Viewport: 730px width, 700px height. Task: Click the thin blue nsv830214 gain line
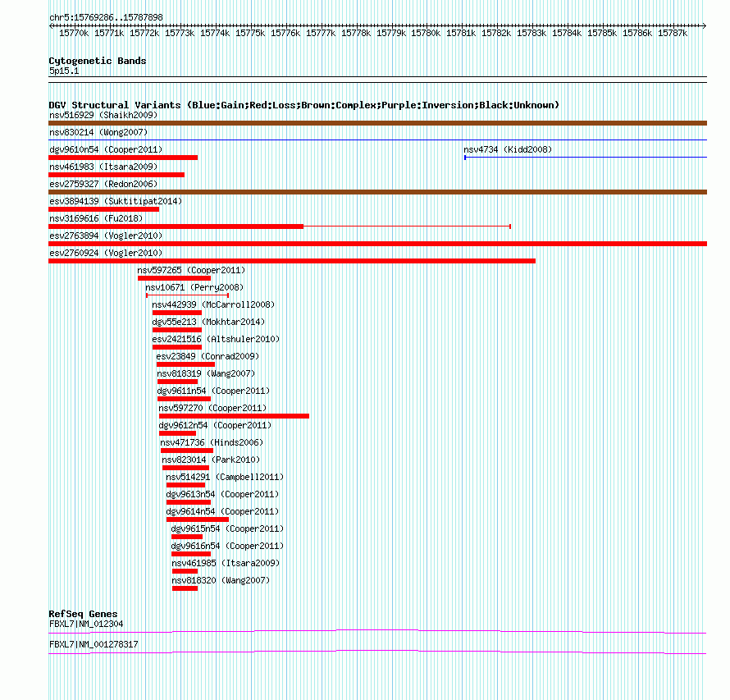coord(377,140)
